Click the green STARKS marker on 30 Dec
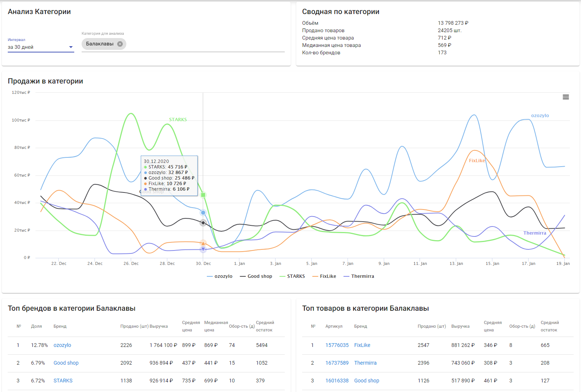This screenshot has width=581, height=392. (x=203, y=195)
